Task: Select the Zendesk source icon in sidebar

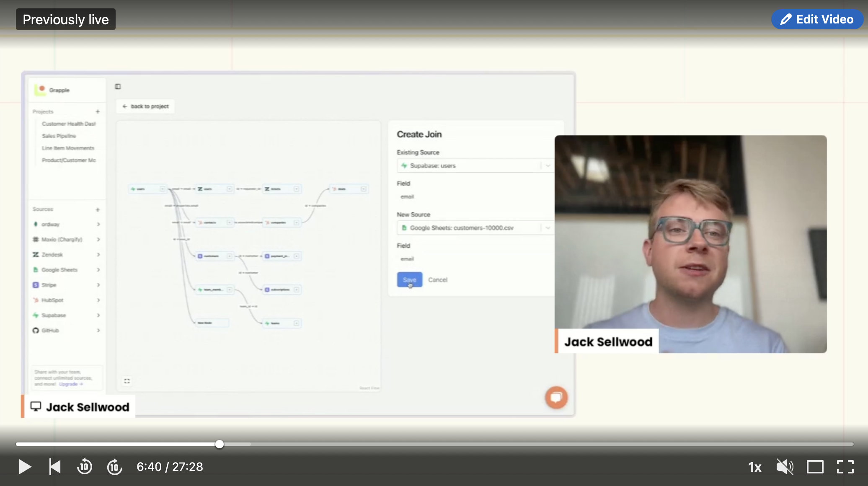Action: (x=35, y=254)
